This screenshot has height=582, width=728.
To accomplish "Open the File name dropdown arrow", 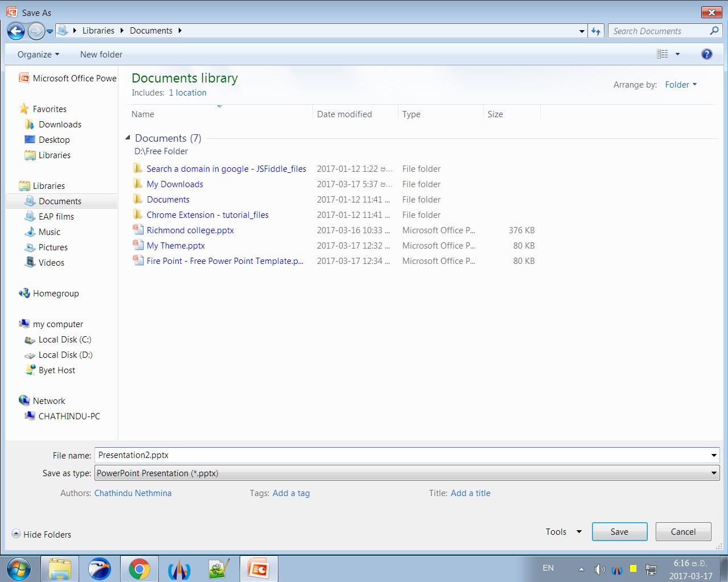I will click(714, 455).
